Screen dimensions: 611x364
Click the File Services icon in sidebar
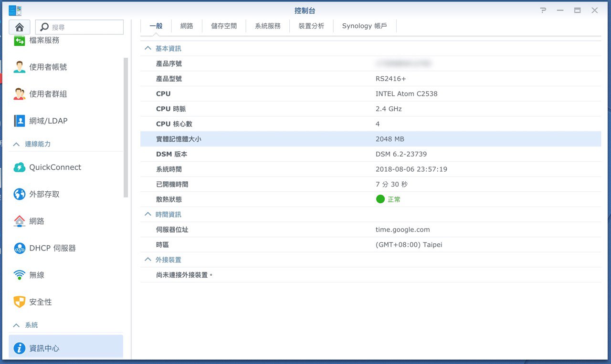pyautogui.click(x=20, y=41)
